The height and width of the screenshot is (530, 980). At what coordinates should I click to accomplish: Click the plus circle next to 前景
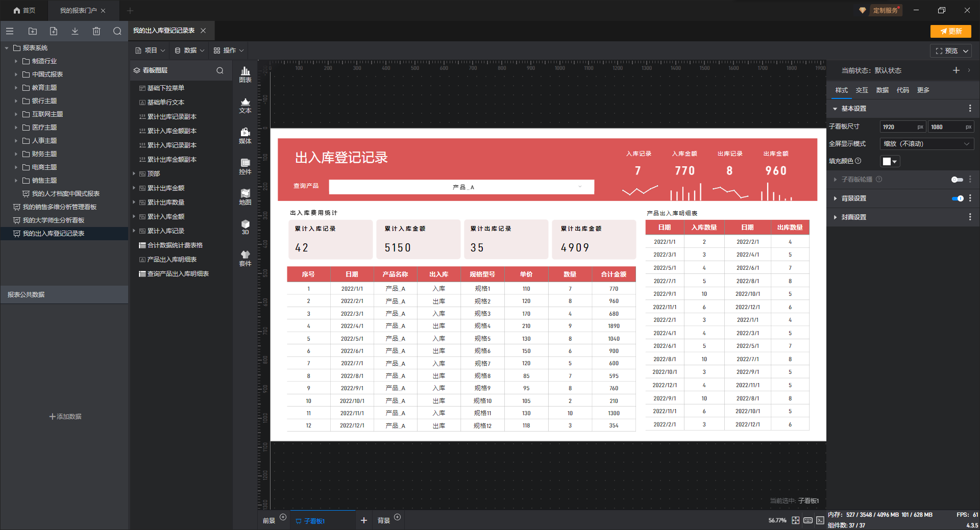(x=283, y=517)
